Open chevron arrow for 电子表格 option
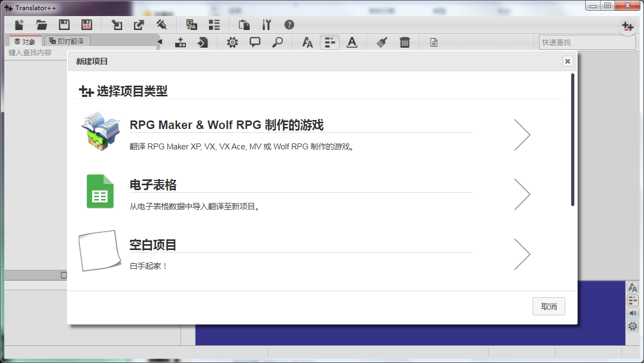Screen dimensions: 644x363 tap(522, 194)
